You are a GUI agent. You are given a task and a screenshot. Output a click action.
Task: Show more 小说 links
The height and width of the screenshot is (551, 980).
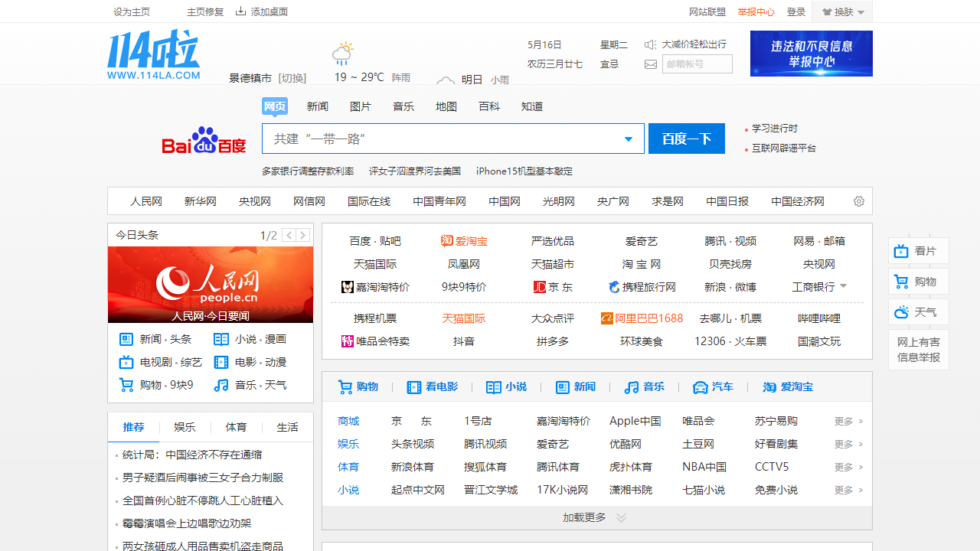pyautogui.click(x=848, y=491)
